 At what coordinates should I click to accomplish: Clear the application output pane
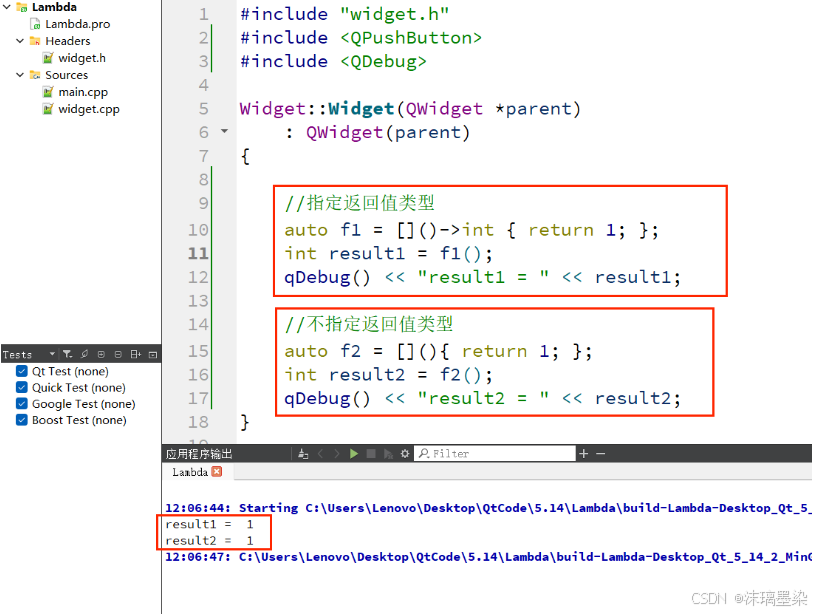(303, 454)
